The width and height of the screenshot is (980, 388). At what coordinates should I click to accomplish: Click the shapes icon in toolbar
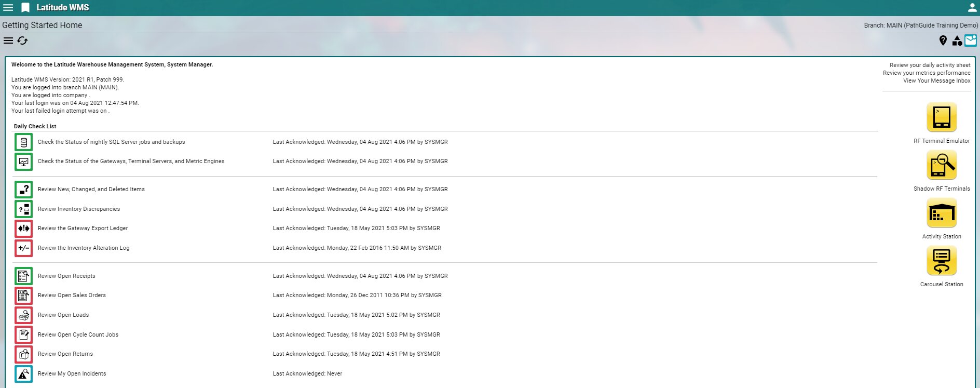(x=957, y=41)
